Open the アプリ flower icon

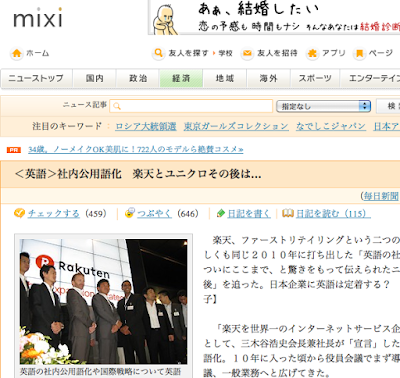(x=312, y=53)
